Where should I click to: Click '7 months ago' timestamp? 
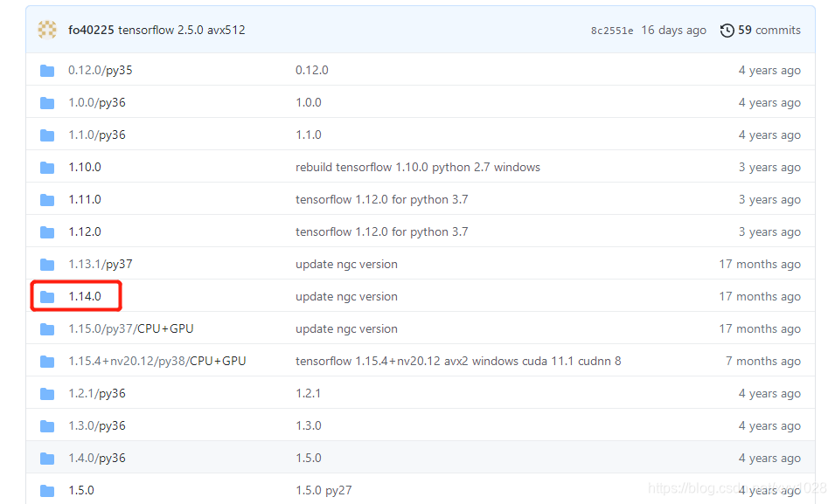pyautogui.click(x=763, y=362)
